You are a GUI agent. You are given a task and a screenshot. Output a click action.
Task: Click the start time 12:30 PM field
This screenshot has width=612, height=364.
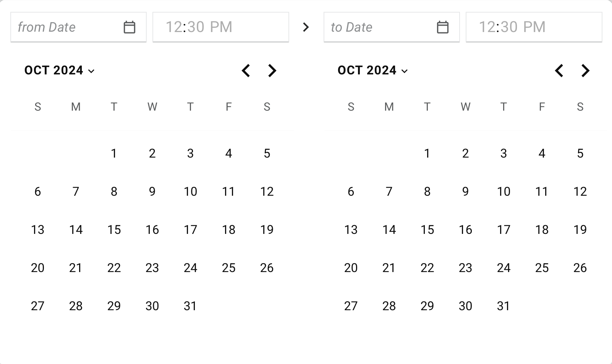(220, 27)
